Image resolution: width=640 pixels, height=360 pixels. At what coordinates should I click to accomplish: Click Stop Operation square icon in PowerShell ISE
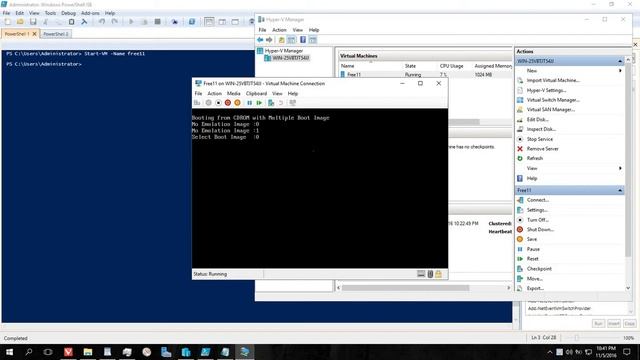coord(158,22)
